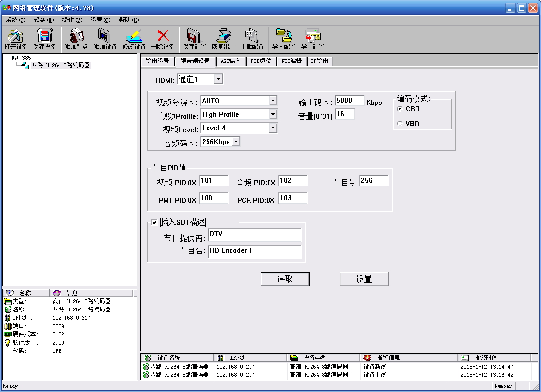Viewport: 541px width, 392px height.
Task: Click the 输出码率 input field
Action: (x=350, y=101)
